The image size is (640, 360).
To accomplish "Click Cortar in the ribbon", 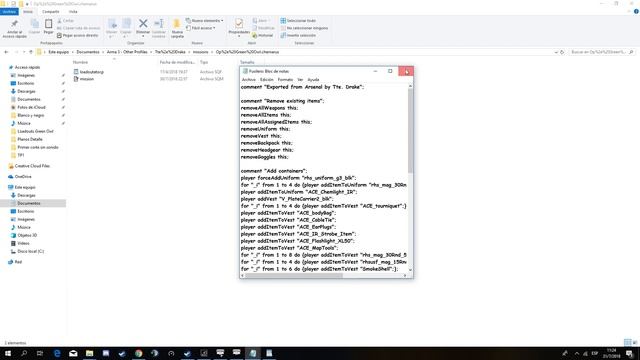I will [65, 20].
